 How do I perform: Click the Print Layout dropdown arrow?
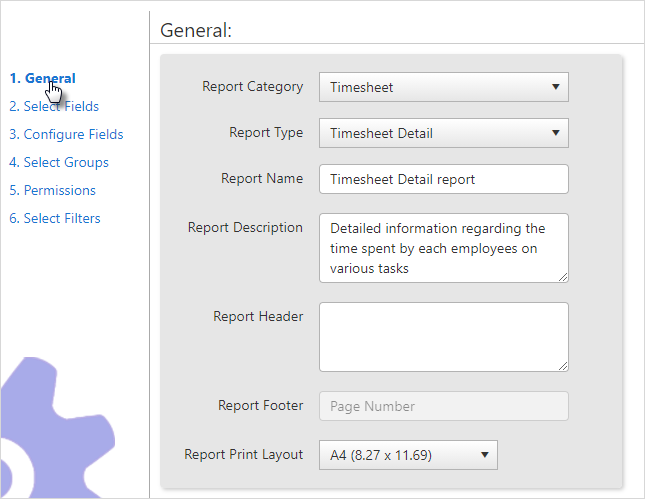[485, 455]
